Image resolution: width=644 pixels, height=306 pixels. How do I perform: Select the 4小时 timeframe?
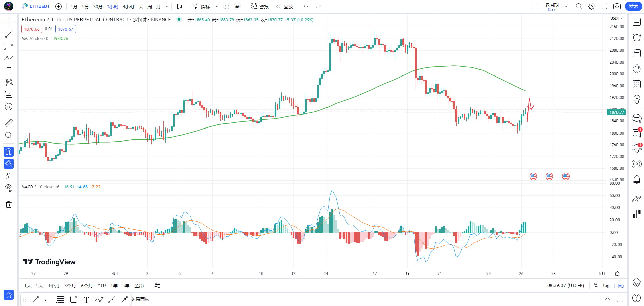128,6
